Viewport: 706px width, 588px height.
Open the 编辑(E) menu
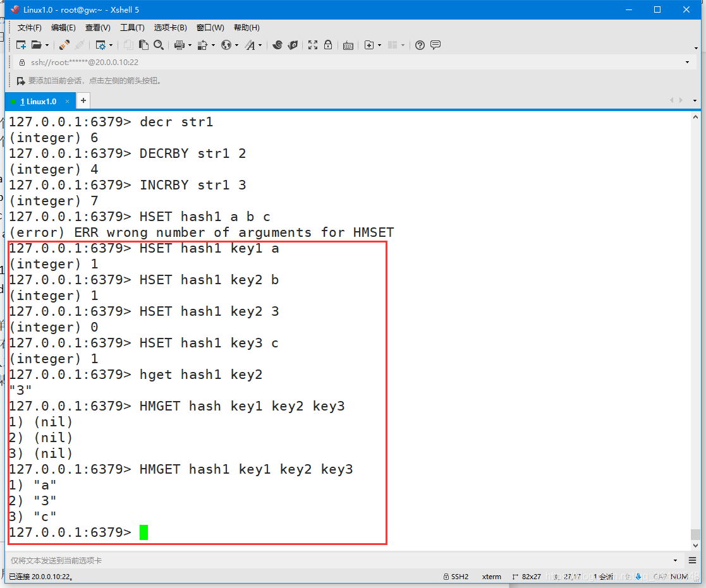63,28
